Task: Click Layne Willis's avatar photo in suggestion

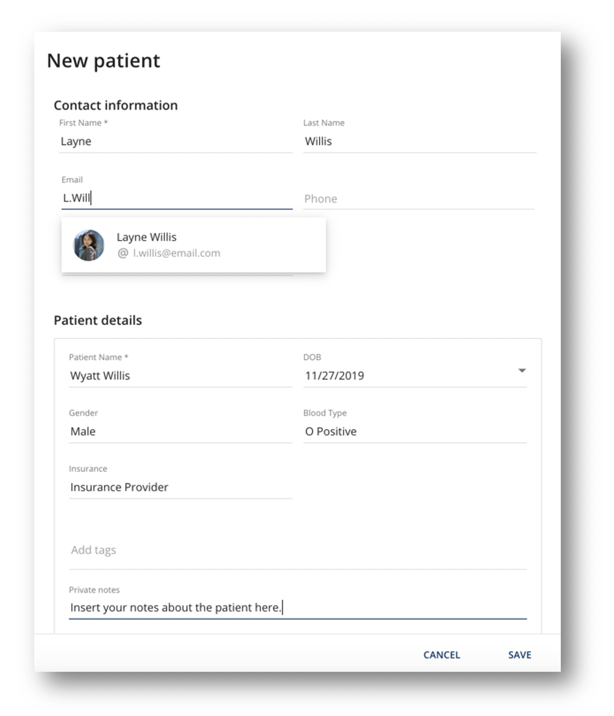Action: click(89, 245)
